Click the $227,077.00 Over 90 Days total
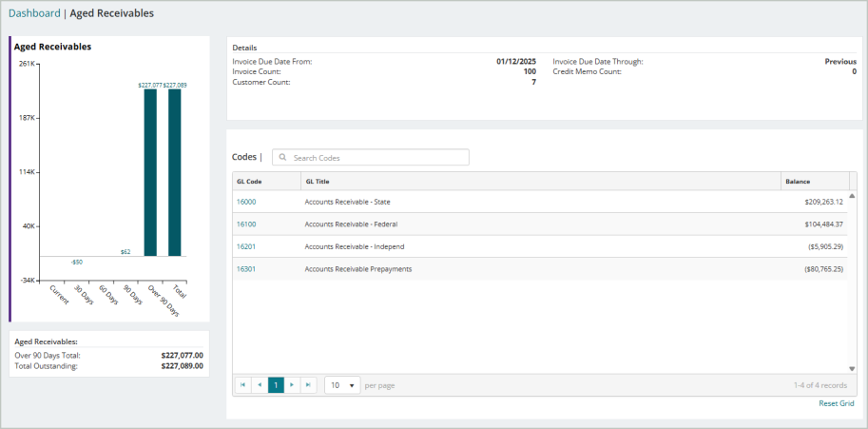This screenshot has width=868, height=429. (x=183, y=356)
